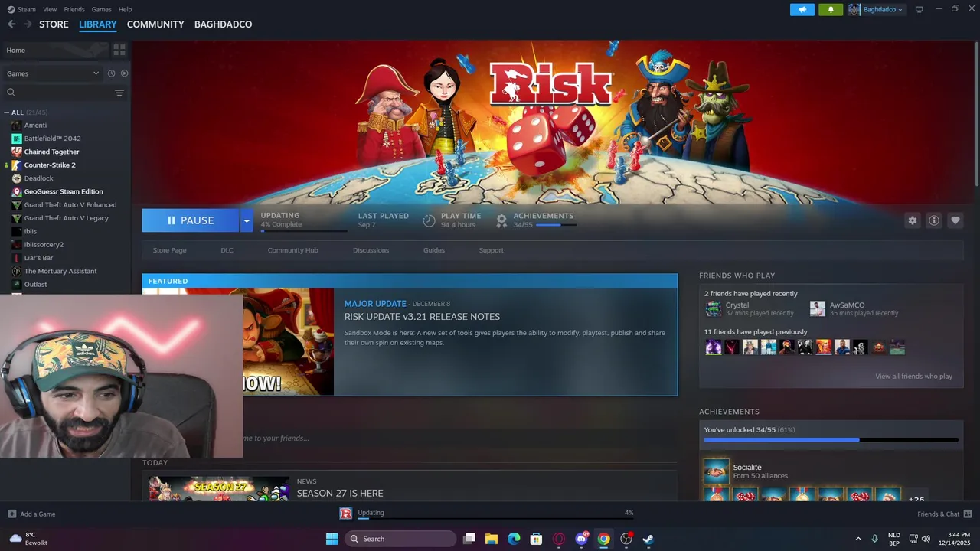This screenshot has height=551, width=980.
Task: Pause the RISK update
Action: [191, 220]
